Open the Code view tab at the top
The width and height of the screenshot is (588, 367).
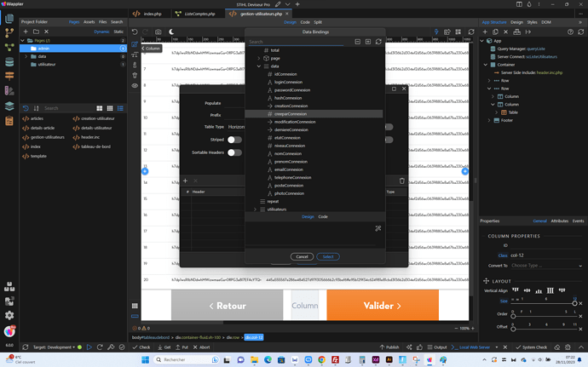coord(305,22)
